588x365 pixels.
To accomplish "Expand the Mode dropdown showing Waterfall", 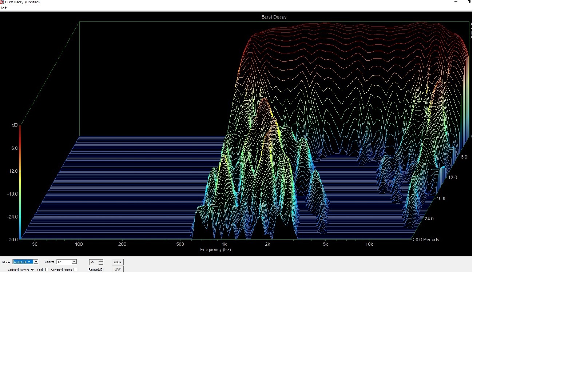I will point(36,262).
